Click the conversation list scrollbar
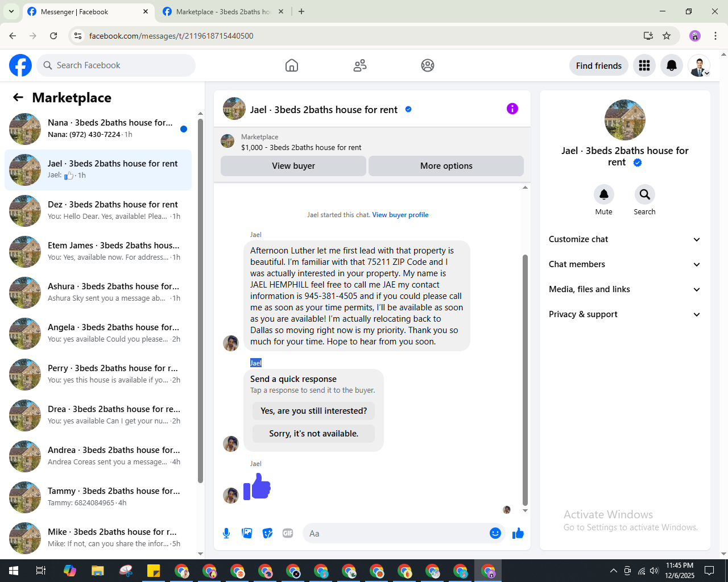 tap(200, 301)
